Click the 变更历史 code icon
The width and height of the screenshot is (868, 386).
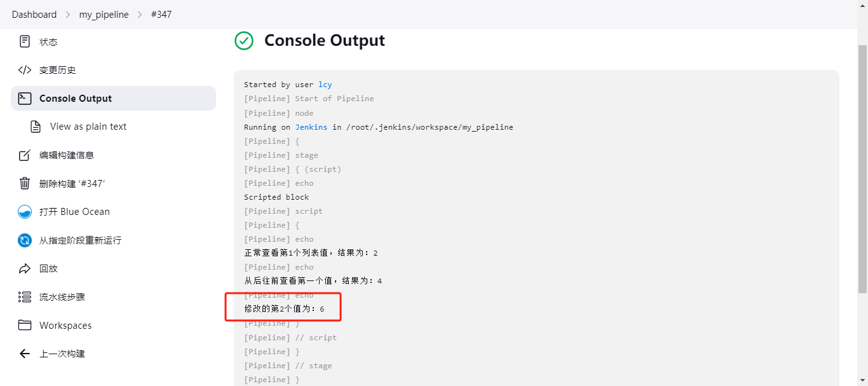click(x=25, y=70)
